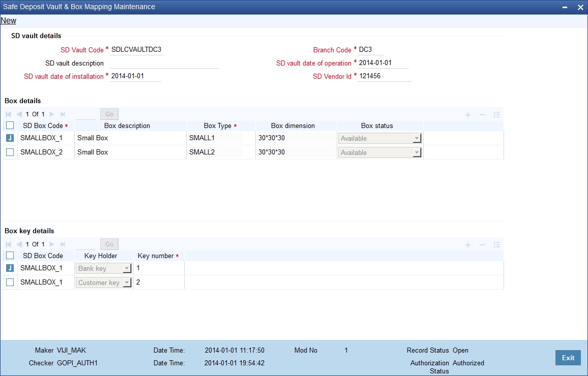Click key number 2 cell
Screen dimensions: 588x376
159,282
